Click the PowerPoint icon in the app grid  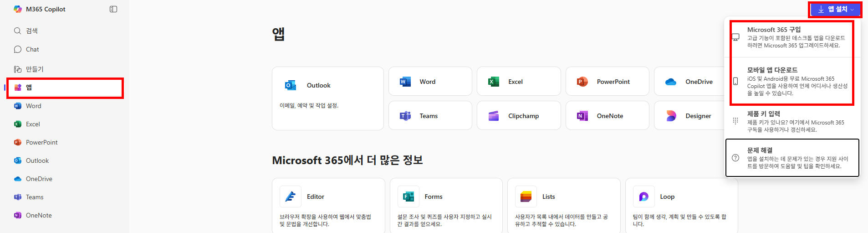point(582,82)
